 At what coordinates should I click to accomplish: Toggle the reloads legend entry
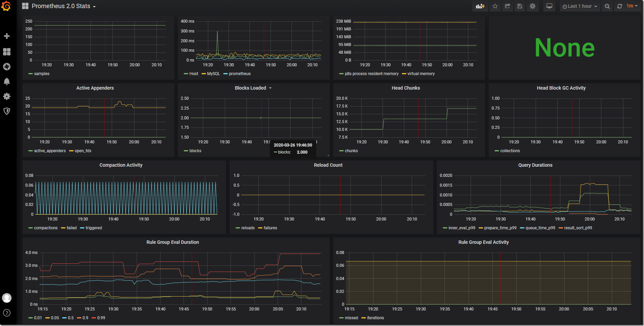click(248, 228)
